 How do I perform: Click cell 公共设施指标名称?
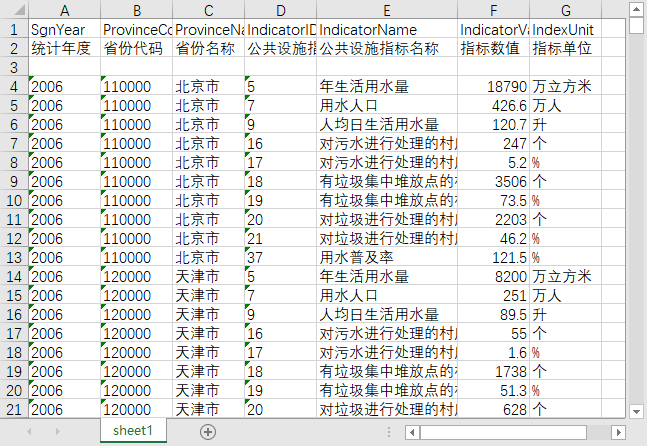click(387, 48)
